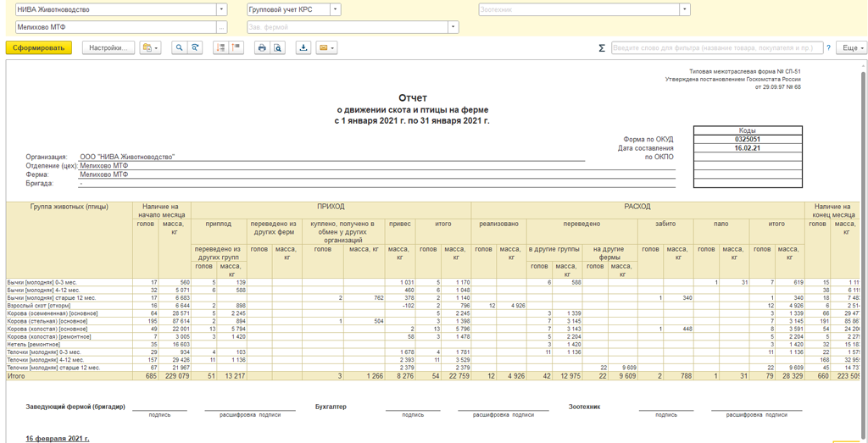
Task: Open the Настройки... button
Action: point(108,48)
